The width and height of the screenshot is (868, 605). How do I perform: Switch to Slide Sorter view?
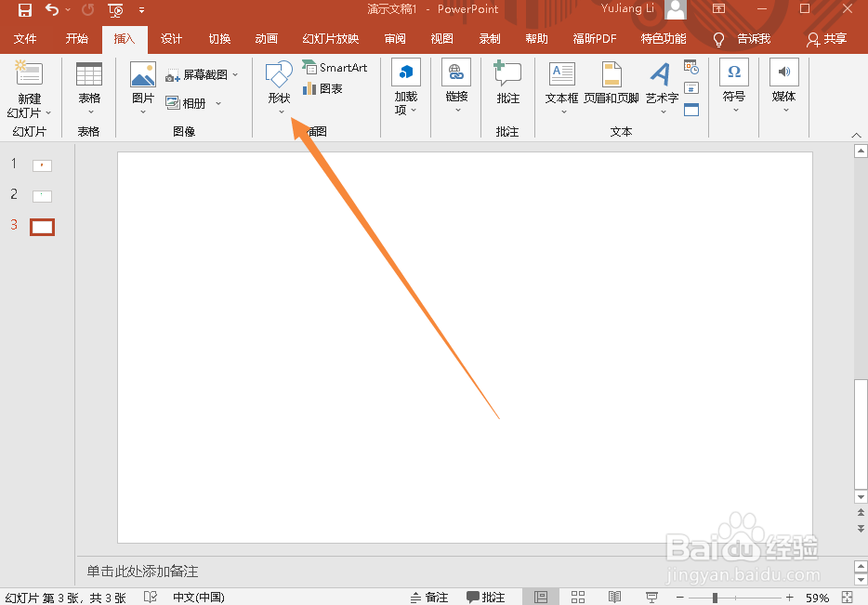[x=578, y=598]
